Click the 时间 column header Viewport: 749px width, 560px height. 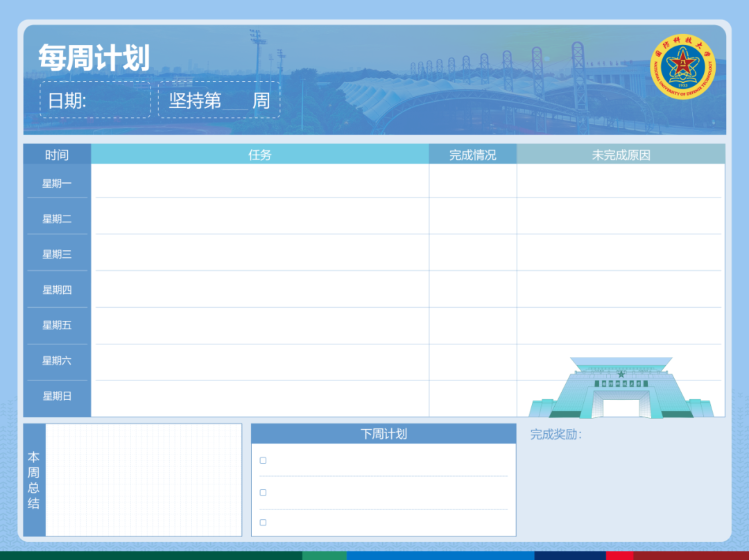point(57,155)
